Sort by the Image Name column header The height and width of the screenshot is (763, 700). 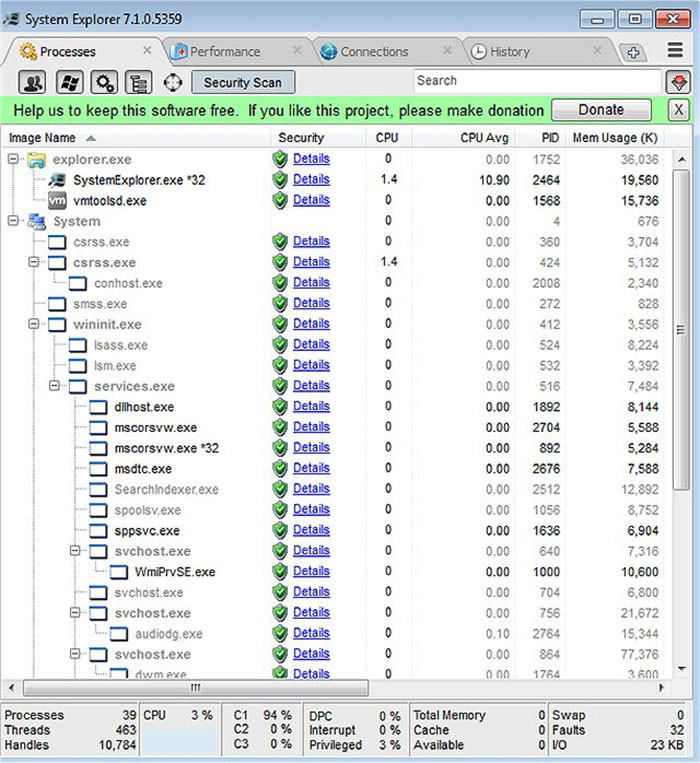(x=136, y=138)
